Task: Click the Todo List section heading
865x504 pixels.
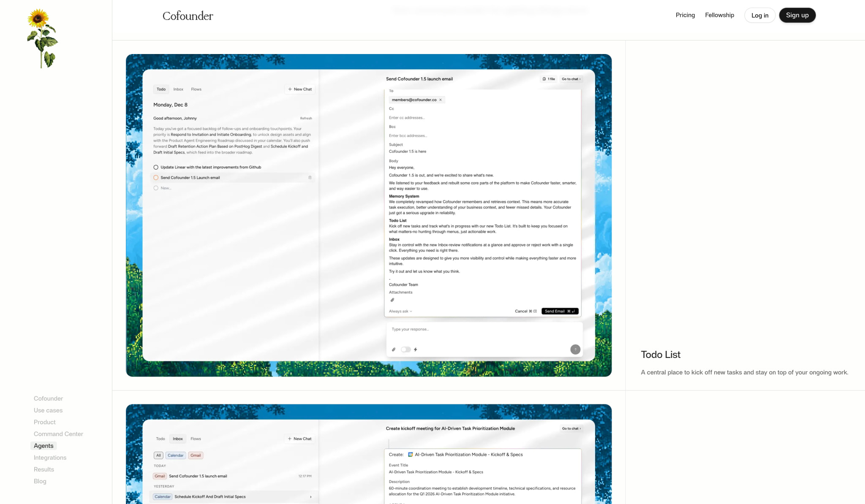Action: pyautogui.click(x=661, y=355)
